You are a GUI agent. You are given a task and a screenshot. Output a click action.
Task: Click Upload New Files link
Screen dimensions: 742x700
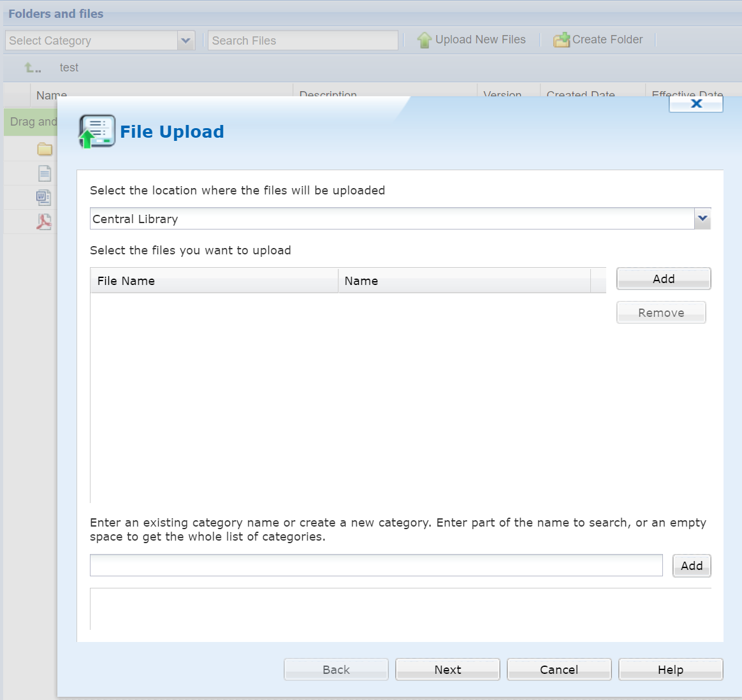(x=480, y=40)
